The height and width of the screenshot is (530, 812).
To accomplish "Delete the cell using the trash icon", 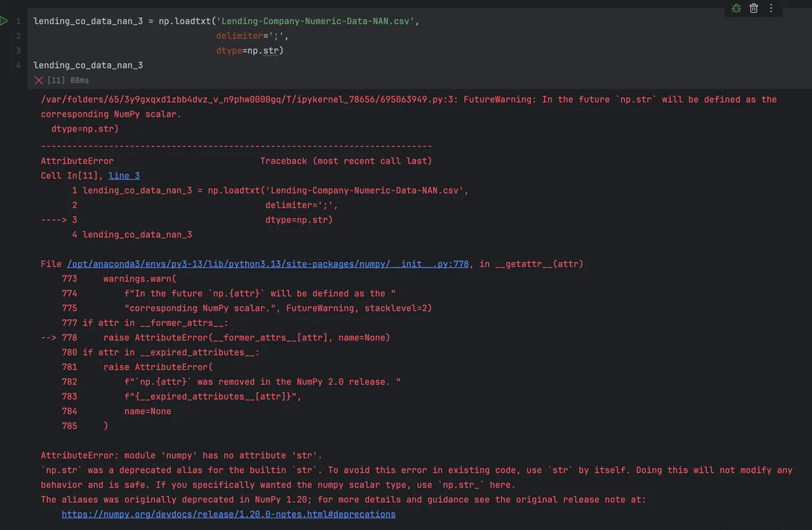I will coord(754,8).
